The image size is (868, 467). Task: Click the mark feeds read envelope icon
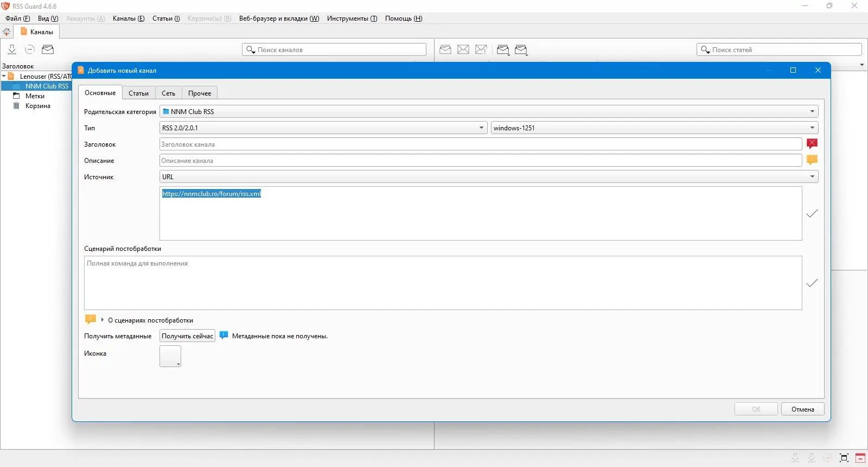48,49
